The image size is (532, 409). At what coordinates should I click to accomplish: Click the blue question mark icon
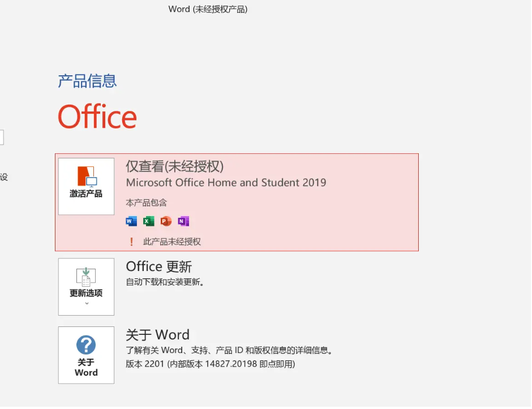(86, 345)
